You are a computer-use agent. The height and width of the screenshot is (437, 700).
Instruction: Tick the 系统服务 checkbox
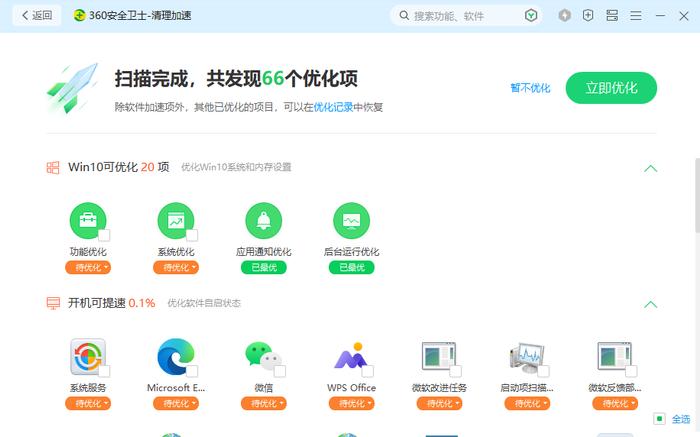[x=104, y=371]
